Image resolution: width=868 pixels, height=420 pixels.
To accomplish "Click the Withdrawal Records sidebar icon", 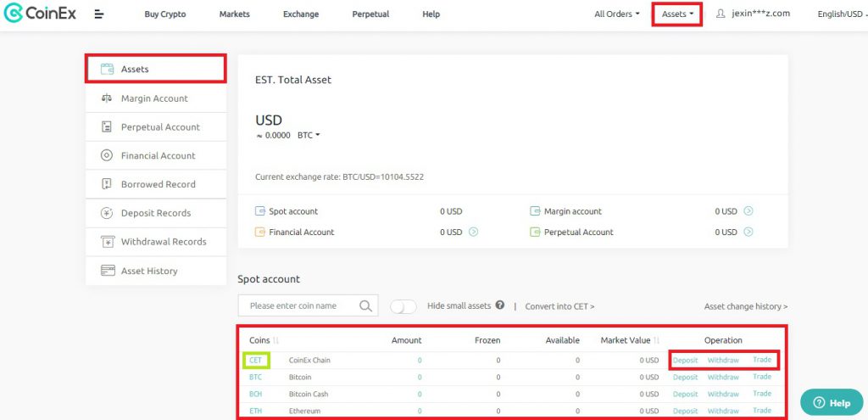I will 107,242.
